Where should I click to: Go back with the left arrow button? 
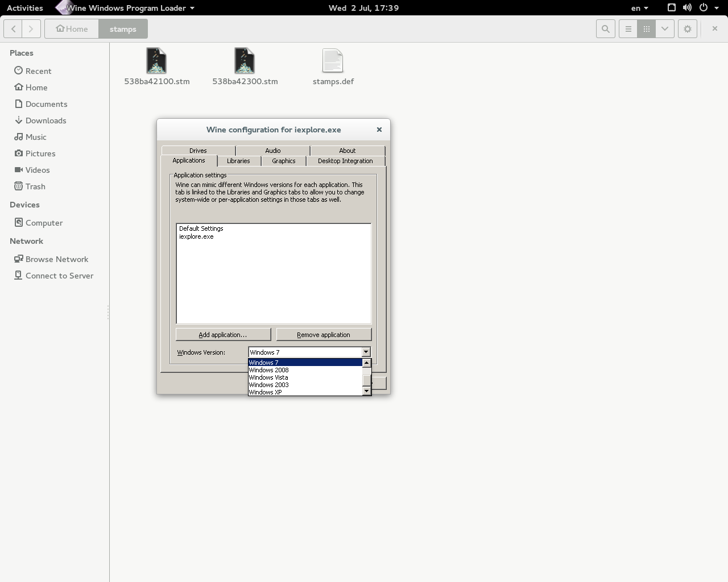point(14,29)
